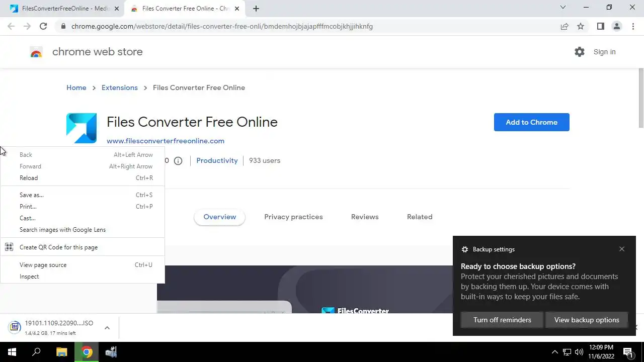Go to Home breadcrumb

pos(76,87)
